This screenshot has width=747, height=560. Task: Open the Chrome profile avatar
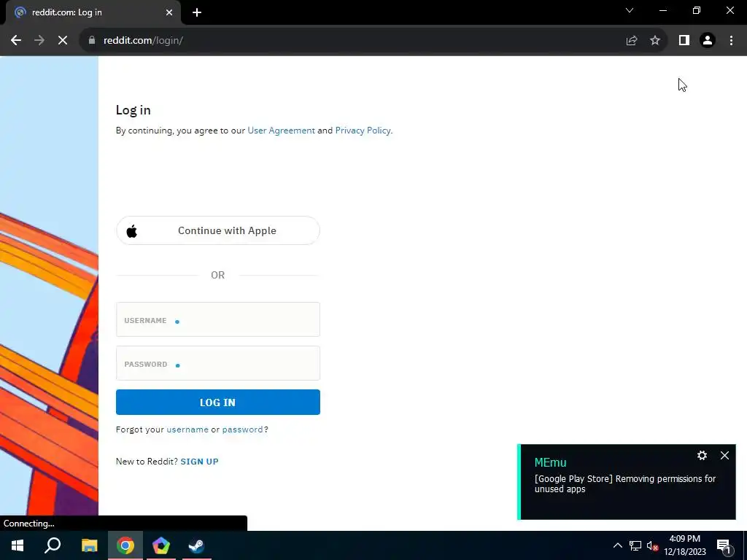[708, 41]
